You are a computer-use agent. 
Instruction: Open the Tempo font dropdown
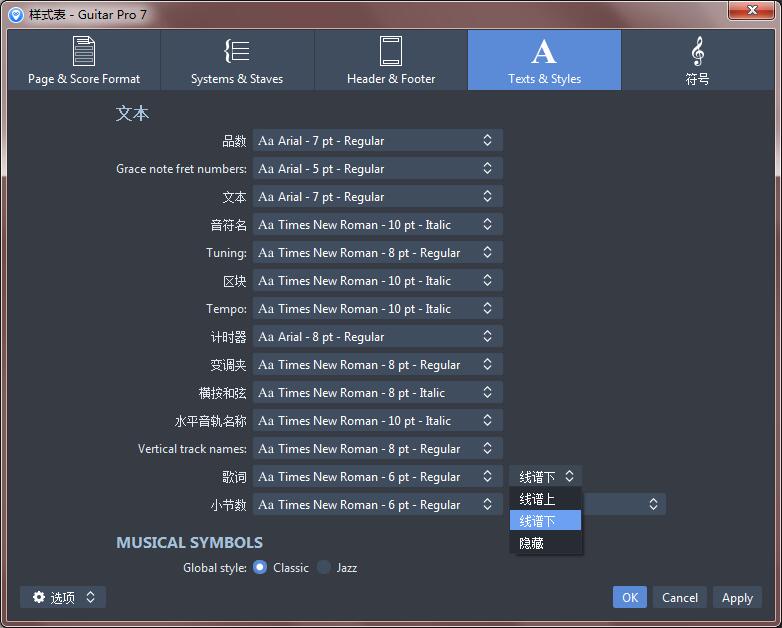[377, 309]
